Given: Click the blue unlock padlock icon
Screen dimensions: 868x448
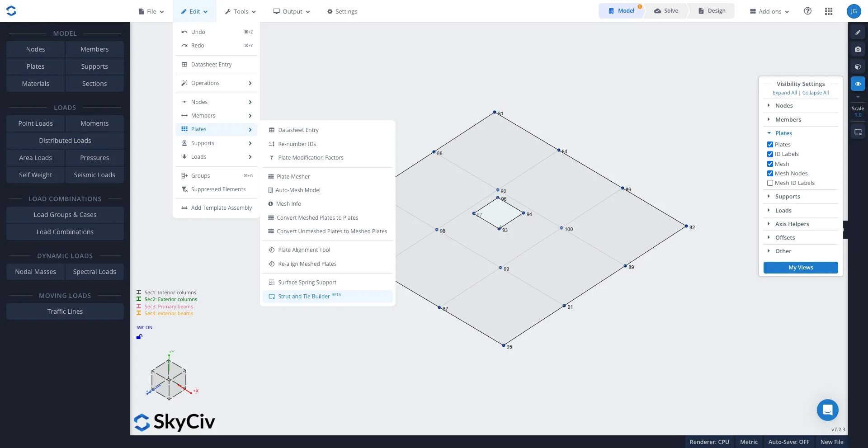Looking at the screenshot, I should 139,337.
